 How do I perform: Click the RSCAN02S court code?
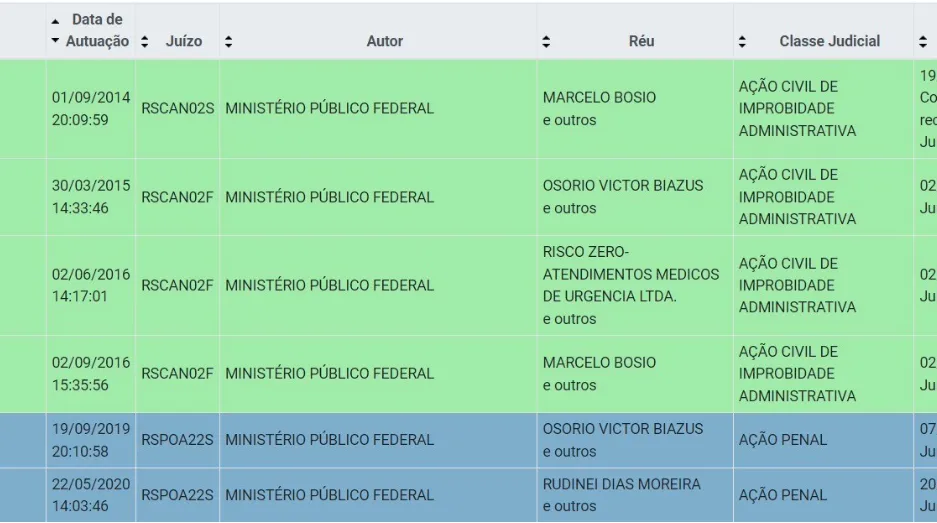coord(177,109)
